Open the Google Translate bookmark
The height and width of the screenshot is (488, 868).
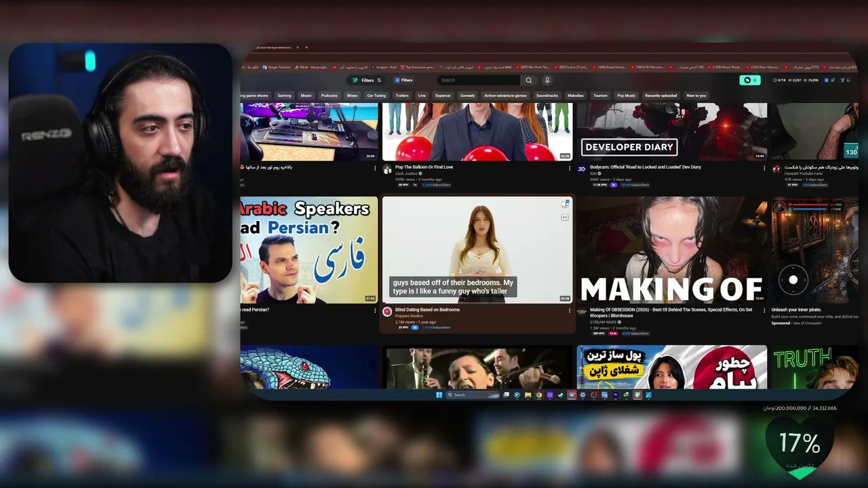276,67
